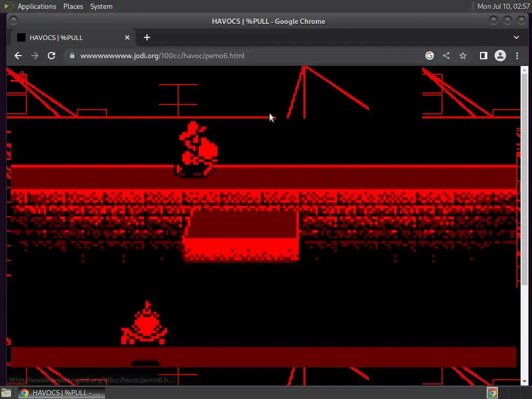Click the tab favicon black square
Image resolution: width=532 pixels, height=399 pixels.
(21, 37)
